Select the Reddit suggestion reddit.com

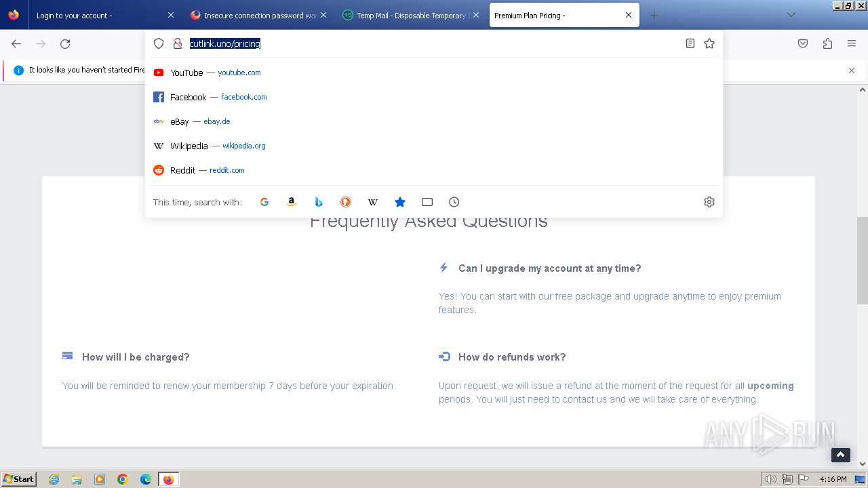(x=434, y=170)
